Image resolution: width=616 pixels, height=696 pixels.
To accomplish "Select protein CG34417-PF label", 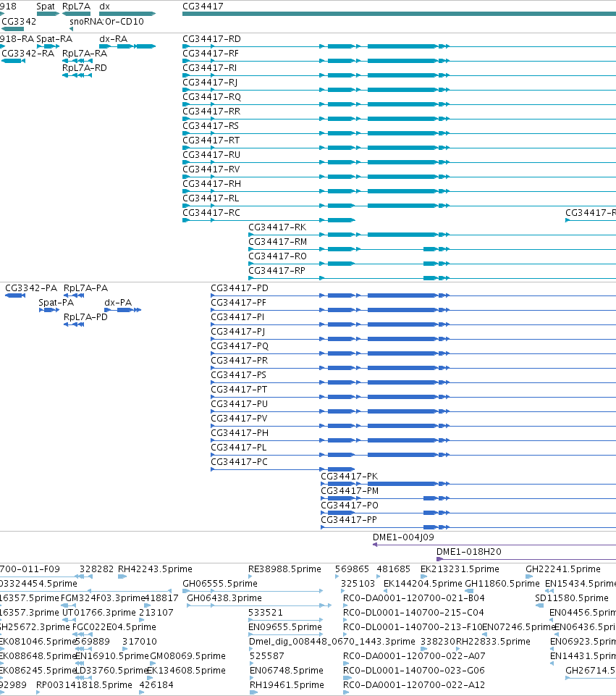I will 239,303.
